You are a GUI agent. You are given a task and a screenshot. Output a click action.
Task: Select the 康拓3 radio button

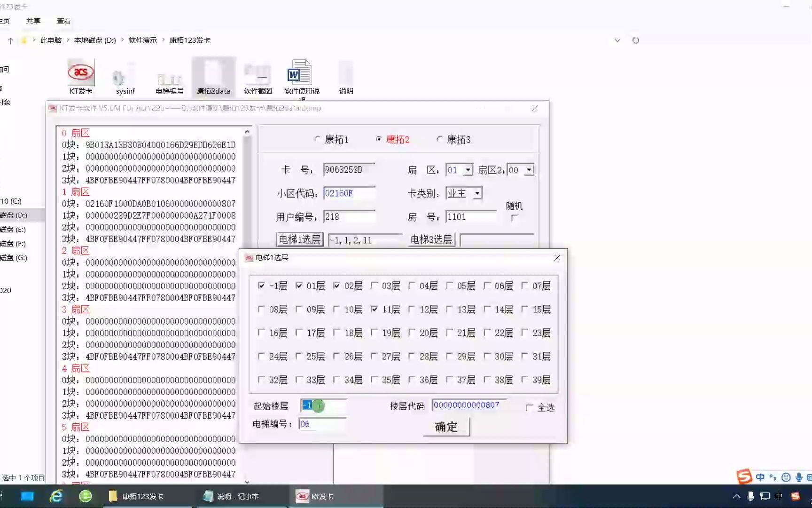coord(440,139)
